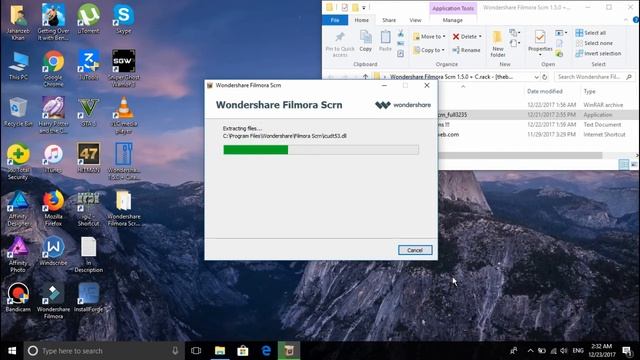Open Task View from taskbar
This screenshot has width=640, height=360.
pyautogui.click(x=196, y=351)
